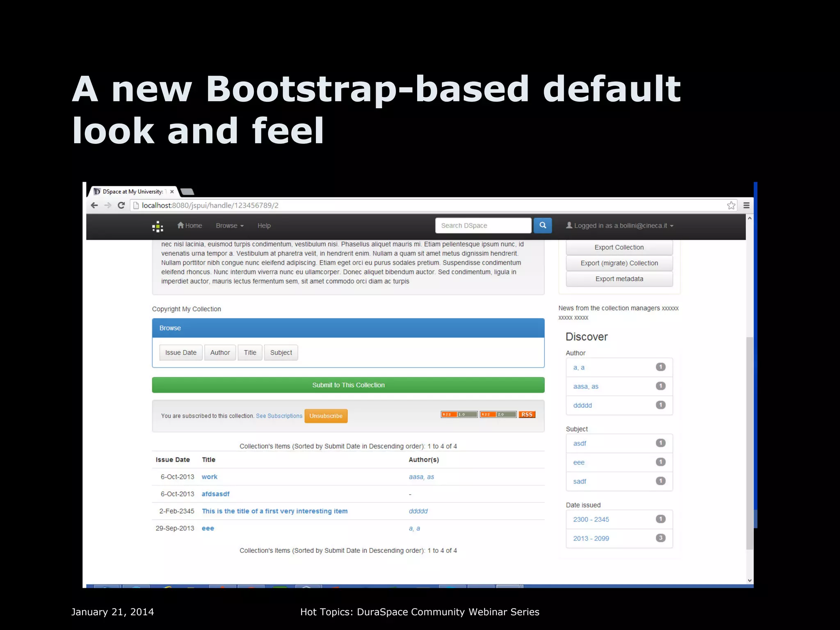Click the 2-Feb-2345 date cell

tap(177, 511)
